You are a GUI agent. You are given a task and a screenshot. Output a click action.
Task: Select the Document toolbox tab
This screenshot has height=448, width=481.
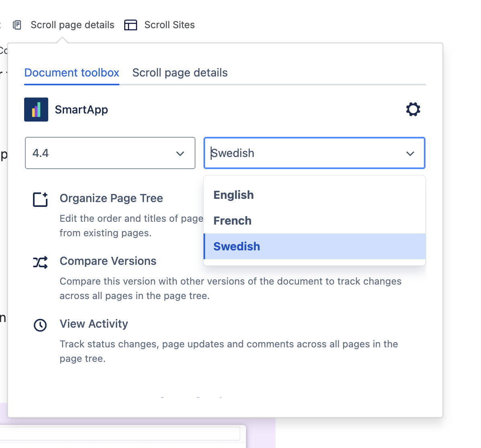coord(72,73)
